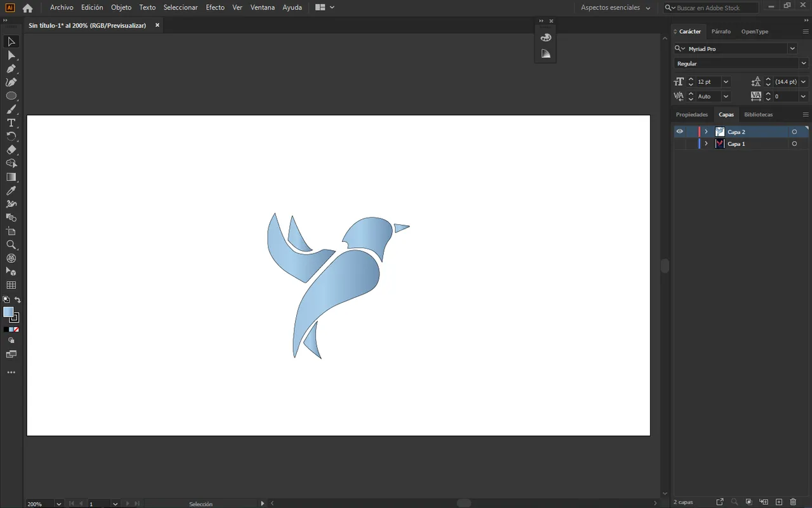Image resolution: width=812 pixels, height=508 pixels.
Task: Open the Archivo menu
Action: coord(62,8)
